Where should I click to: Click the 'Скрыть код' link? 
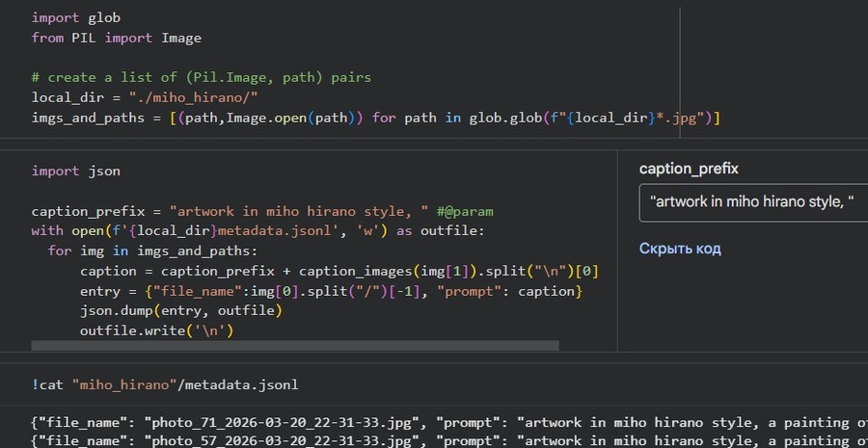pyautogui.click(x=680, y=249)
